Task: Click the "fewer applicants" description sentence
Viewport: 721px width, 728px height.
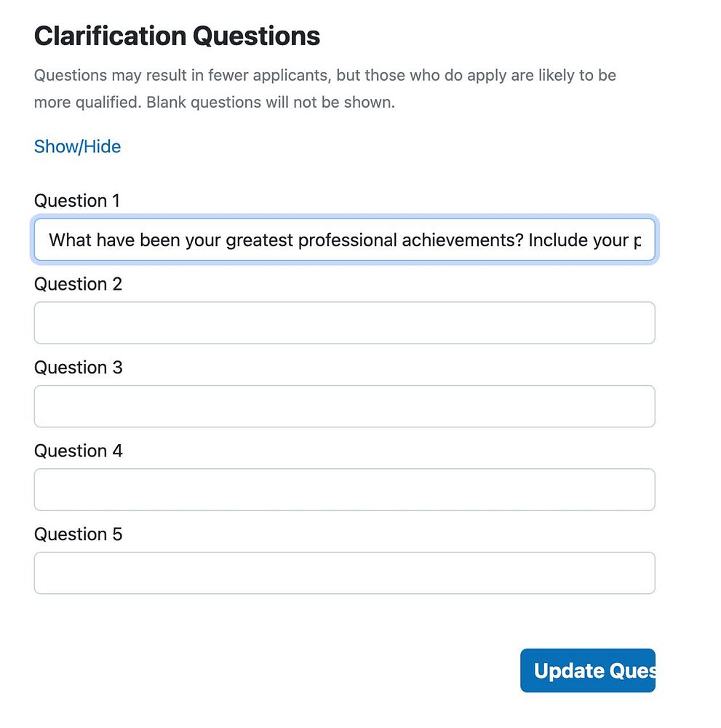Action: (x=325, y=75)
